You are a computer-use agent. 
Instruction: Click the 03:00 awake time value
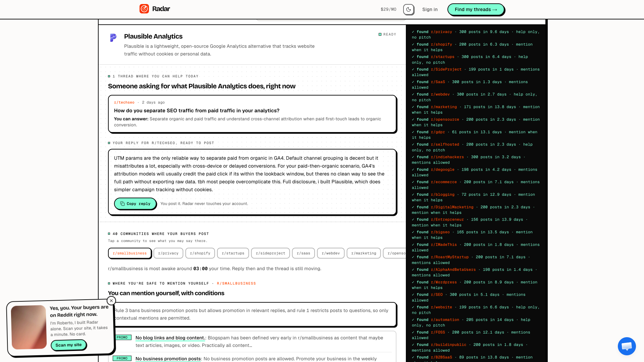(x=200, y=269)
